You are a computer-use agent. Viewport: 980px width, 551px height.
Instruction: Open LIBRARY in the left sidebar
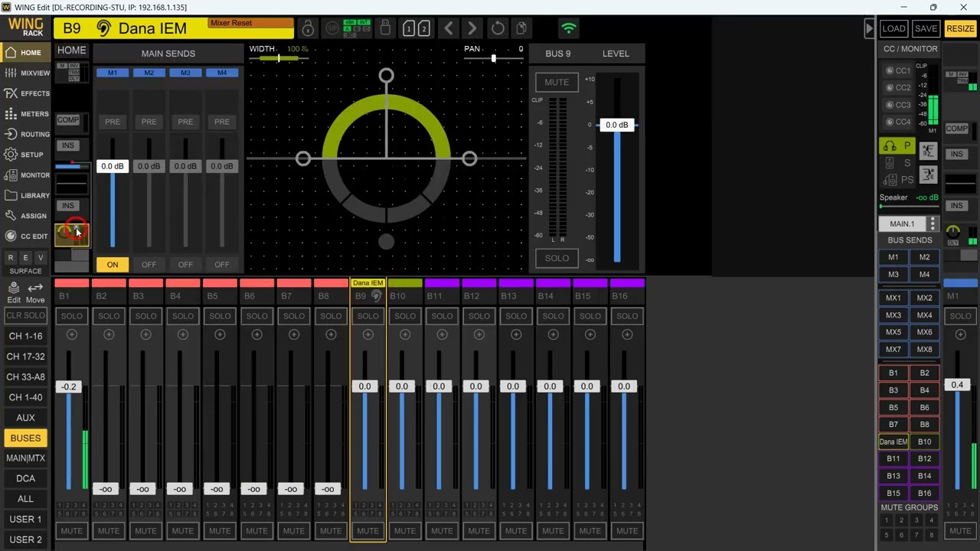pos(25,195)
